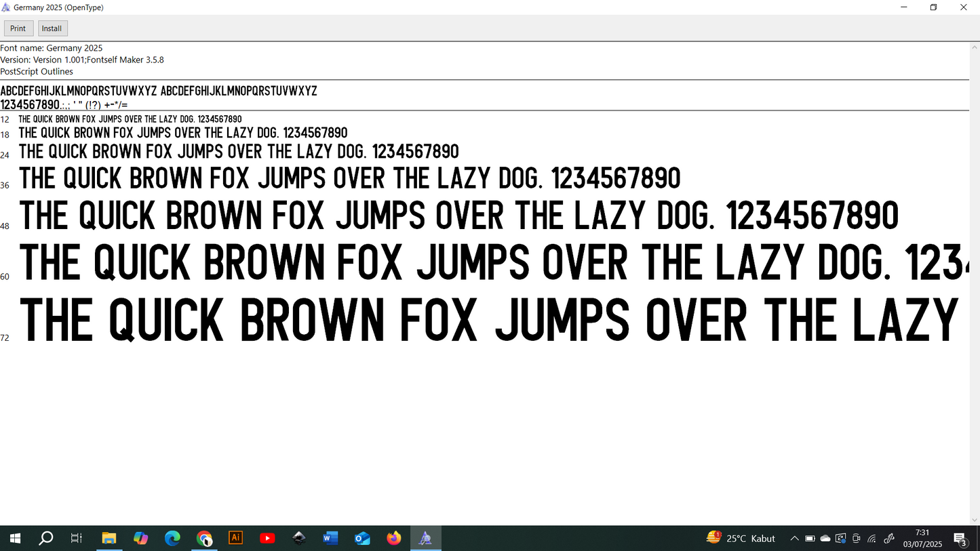Screen dimensions: 980x551
Task: Open Microsoft Edge browser
Action: tap(172, 538)
